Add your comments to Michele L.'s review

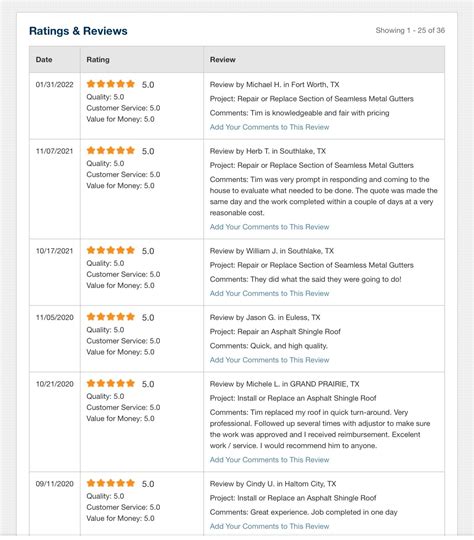[x=269, y=460]
